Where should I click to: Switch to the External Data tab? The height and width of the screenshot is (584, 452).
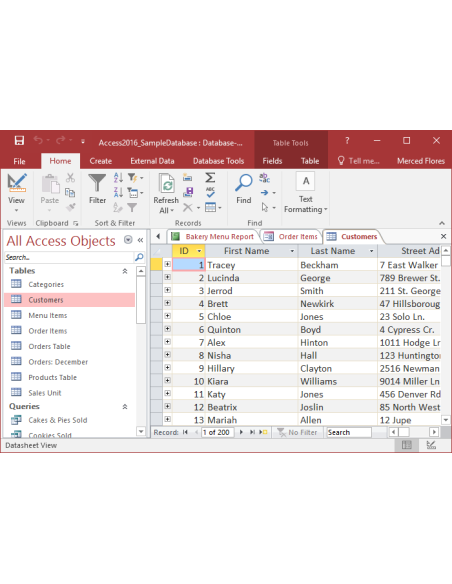click(x=152, y=161)
